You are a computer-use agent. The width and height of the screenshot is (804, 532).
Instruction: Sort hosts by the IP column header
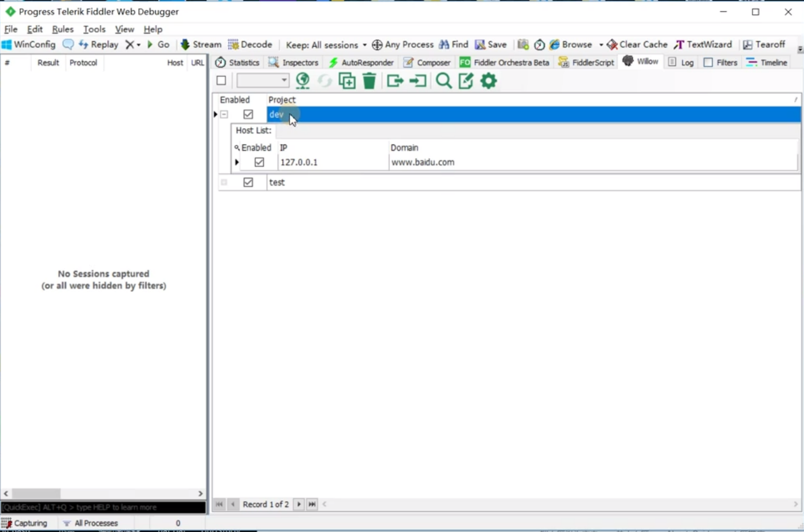tap(333, 148)
